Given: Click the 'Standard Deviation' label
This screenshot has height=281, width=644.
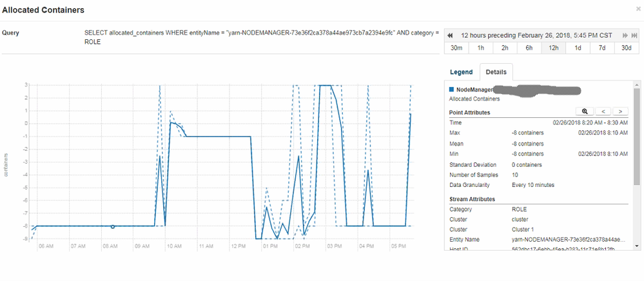Looking at the screenshot, I should tap(473, 165).
